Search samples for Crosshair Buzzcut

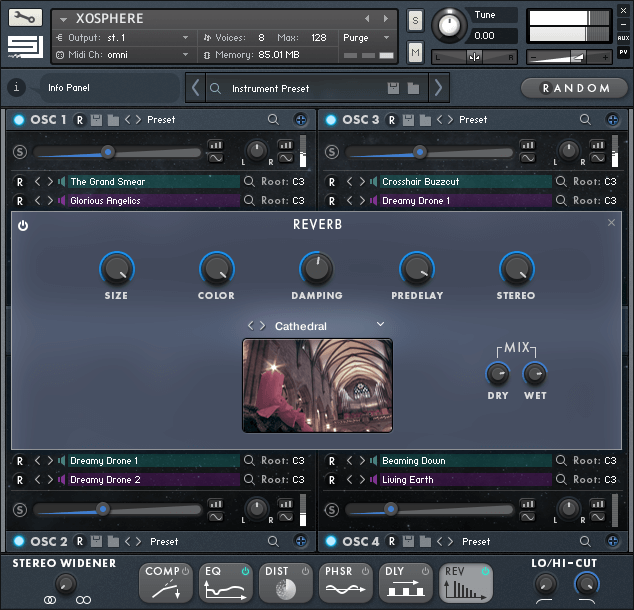[x=561, y=182]
